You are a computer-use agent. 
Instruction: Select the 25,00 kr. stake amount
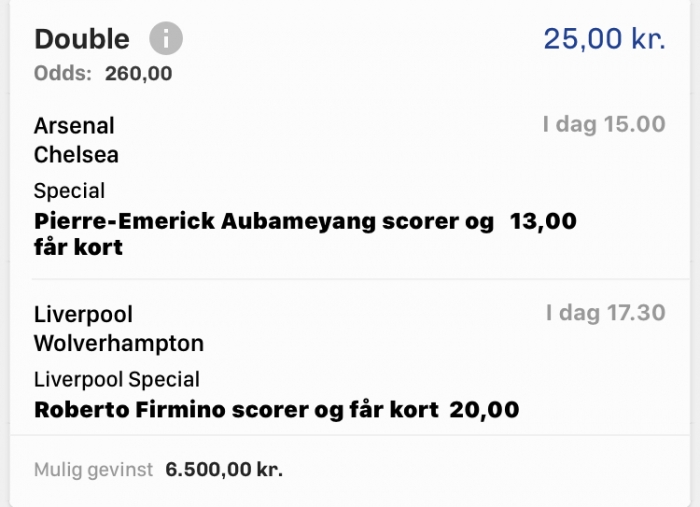coord(604,38)
